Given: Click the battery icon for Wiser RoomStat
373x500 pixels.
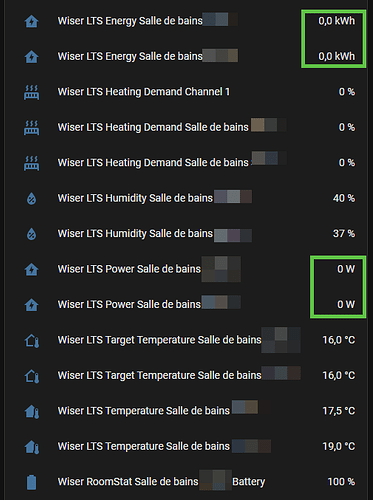Looking at the screenshot, I should (x=32, y=482).
